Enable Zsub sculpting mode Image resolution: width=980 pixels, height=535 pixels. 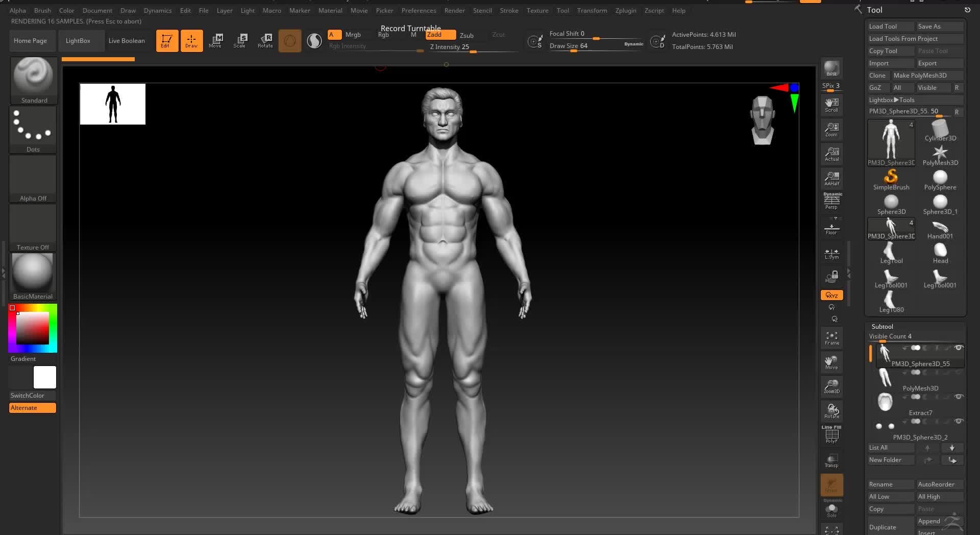click(467, 35)
